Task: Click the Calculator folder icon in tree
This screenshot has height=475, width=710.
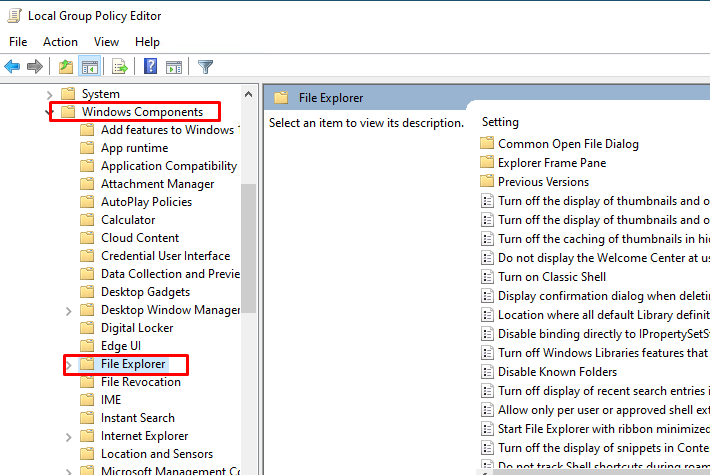Action: (87, 220)
